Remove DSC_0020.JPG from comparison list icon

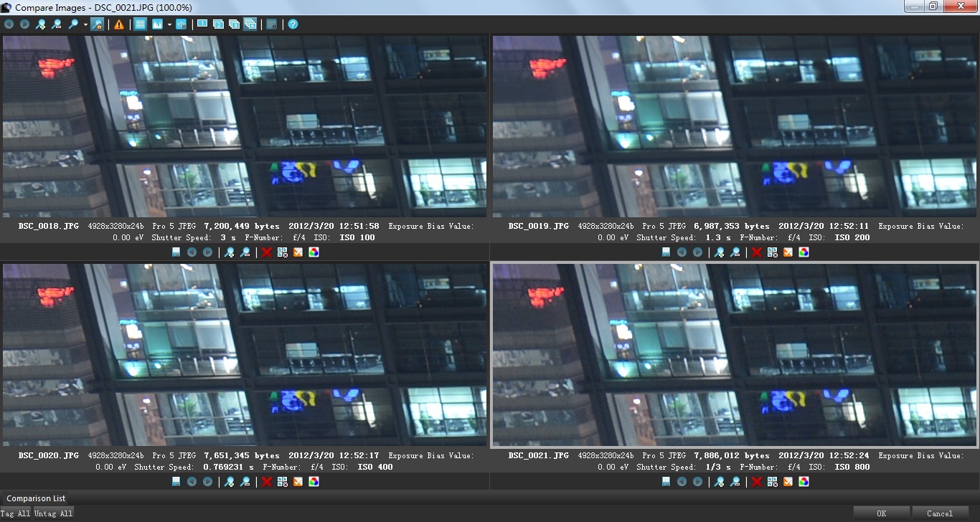(x=282, y=482)
